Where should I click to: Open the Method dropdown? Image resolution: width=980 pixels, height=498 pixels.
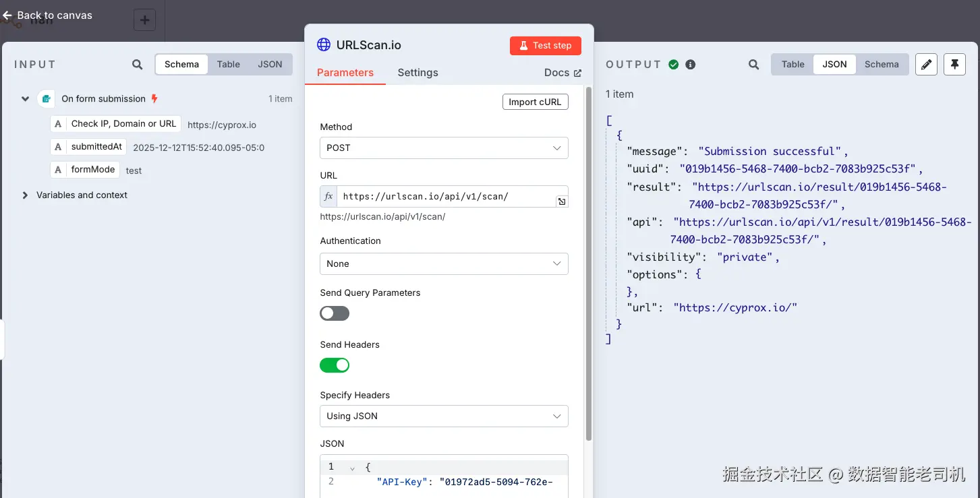coord(444,148)
